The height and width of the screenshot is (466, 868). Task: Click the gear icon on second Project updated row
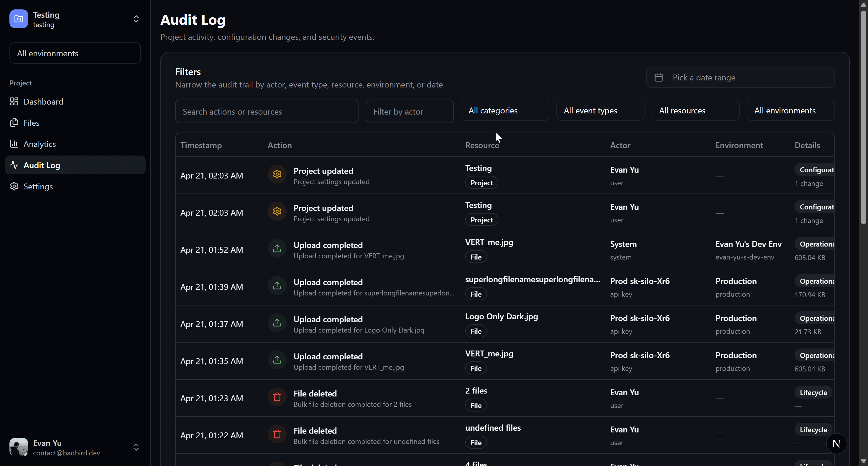[x=277, y=211]
